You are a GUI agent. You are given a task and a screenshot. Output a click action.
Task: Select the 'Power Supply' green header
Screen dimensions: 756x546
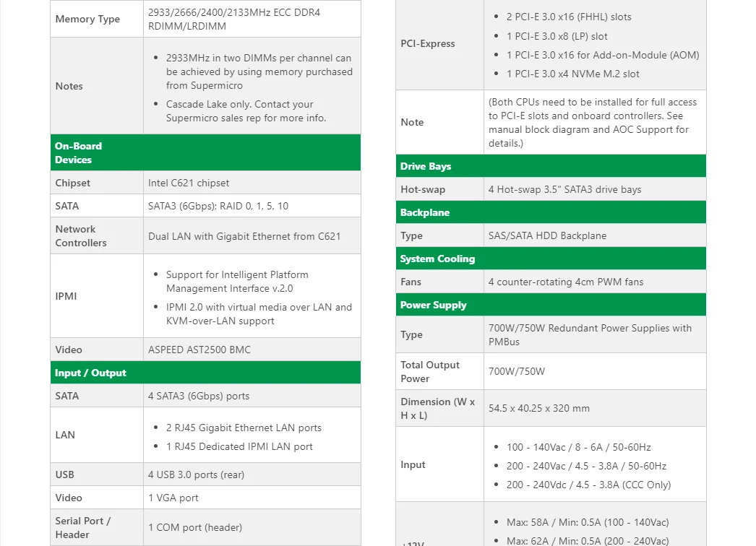(551, 305)
